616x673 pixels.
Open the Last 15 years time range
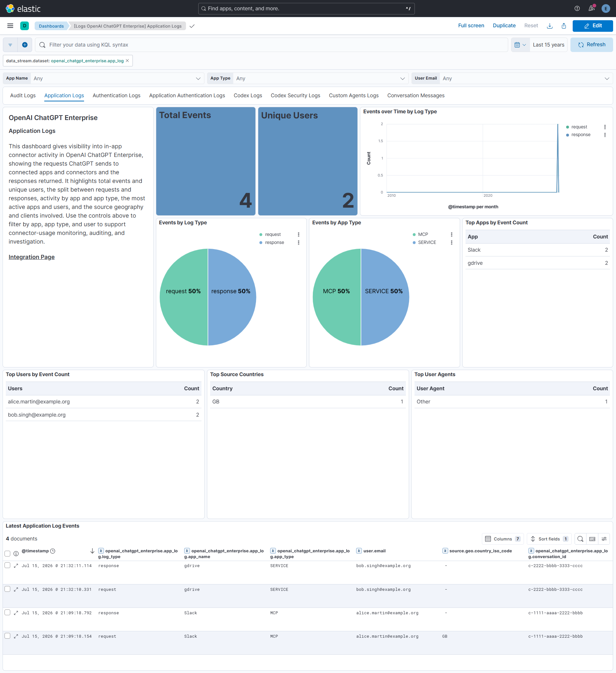tap(548, 45)
